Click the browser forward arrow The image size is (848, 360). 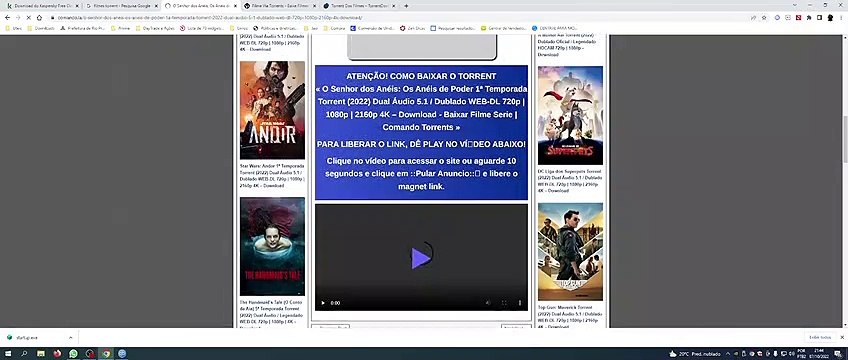point(18,17)
